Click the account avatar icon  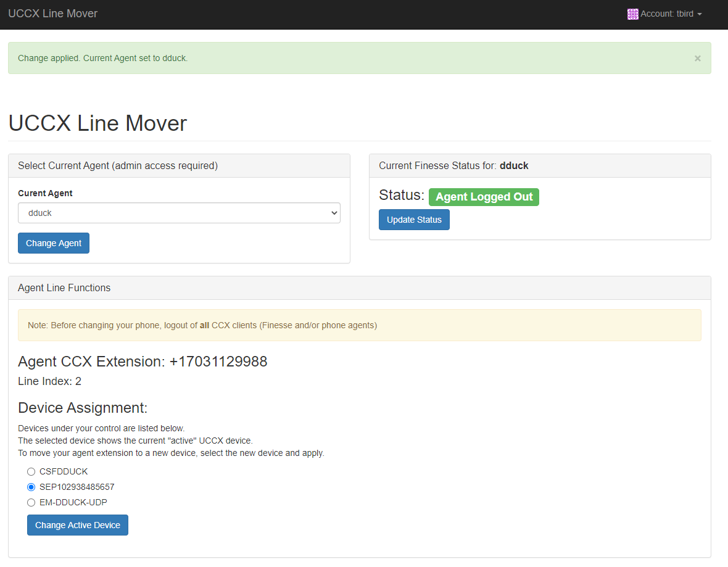click(x=632, y=14)
